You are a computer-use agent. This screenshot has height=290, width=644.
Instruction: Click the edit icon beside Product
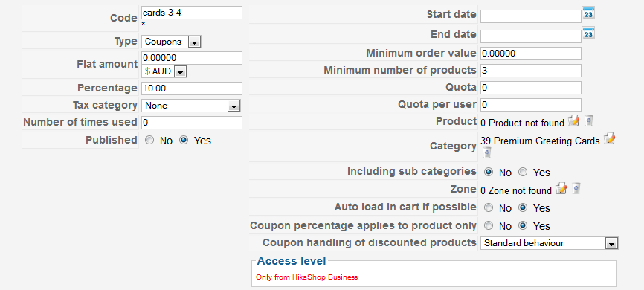pyautogui.click(x=573, y=120)
